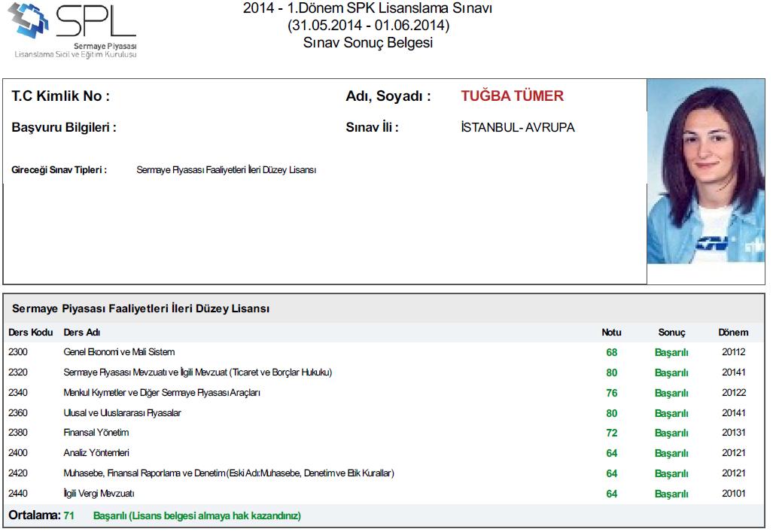773x532 pixels.
Task: Click course code 2340
Action: click(18, 393)
